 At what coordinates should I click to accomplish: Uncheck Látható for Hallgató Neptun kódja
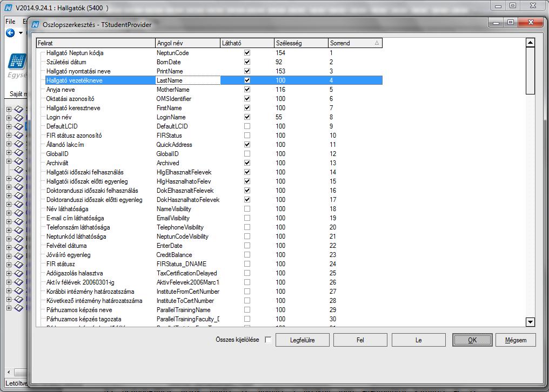pos(247,53)
